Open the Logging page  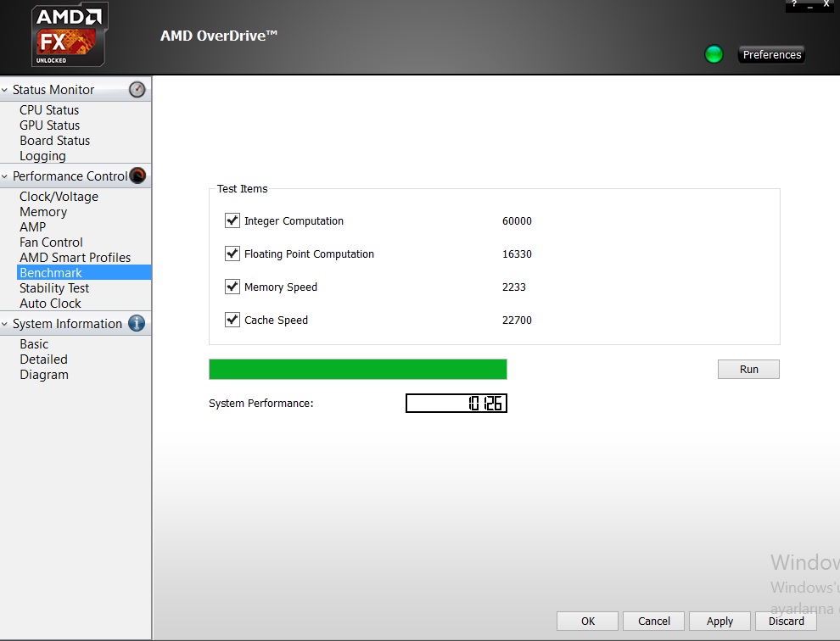pos(43,156)
